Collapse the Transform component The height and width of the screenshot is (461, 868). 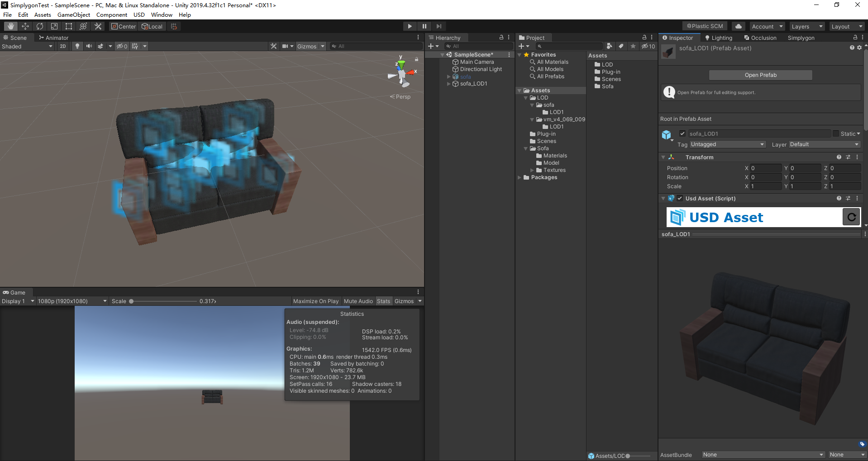pyautogui.click(x=663, y=157)
